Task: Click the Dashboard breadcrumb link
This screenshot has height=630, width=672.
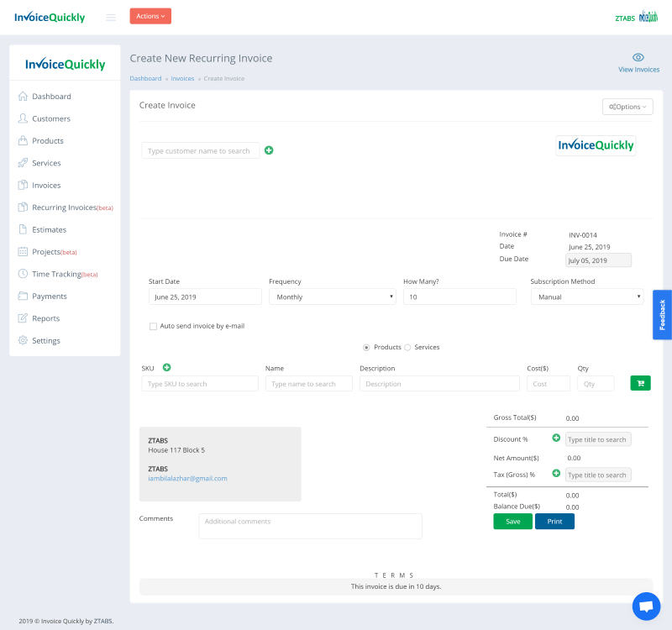Action: pos(145,78)
